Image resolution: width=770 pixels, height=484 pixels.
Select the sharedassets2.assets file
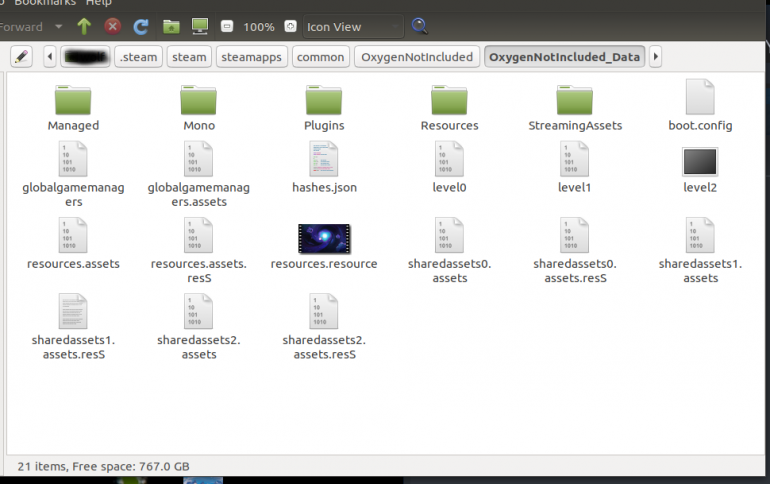pos(199,327)
